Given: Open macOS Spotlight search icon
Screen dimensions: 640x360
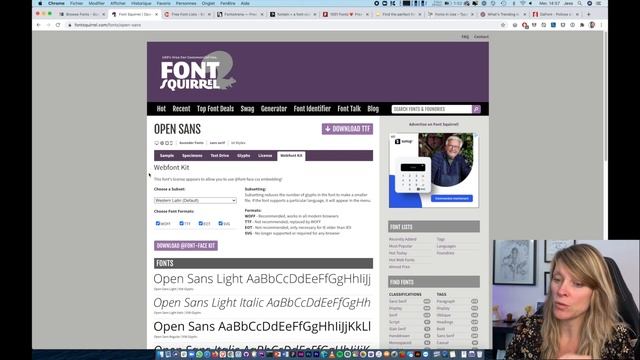Looking at the screenshot, I should pyautogui.click(x=580, y=3).
